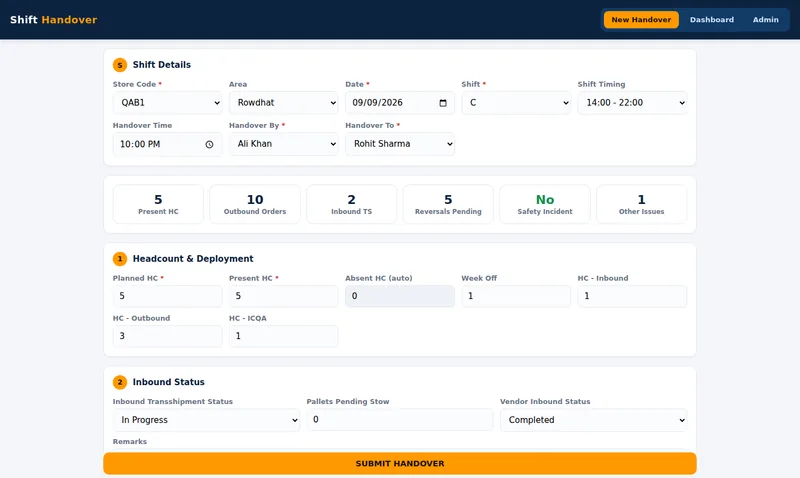Edit the Present HC input field
Image resolution: width=800 pixels, height=478 pixels.
(283, 296)
